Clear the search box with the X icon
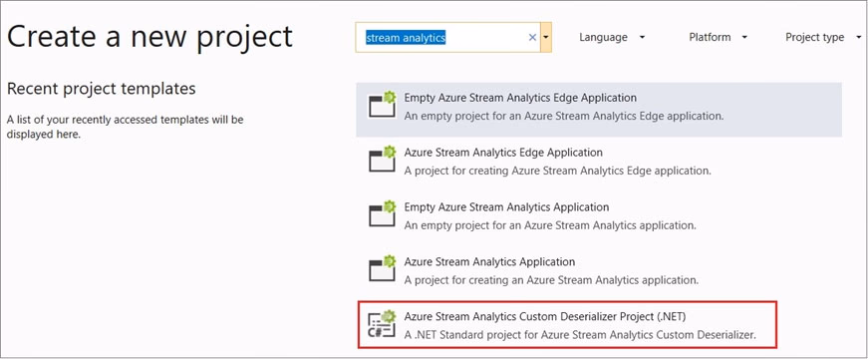Image resolution: width=868 pixels, height=359 pixels. click(532, 37)
